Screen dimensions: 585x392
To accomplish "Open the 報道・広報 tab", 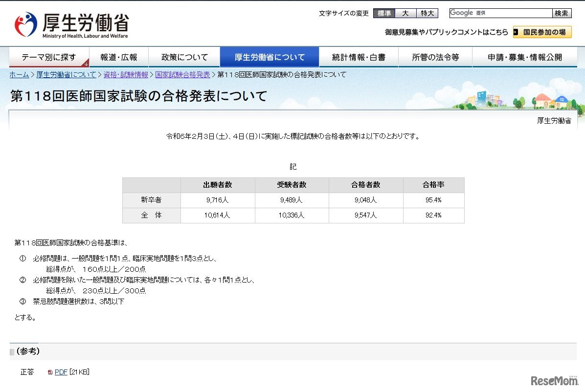I will 119,57.
